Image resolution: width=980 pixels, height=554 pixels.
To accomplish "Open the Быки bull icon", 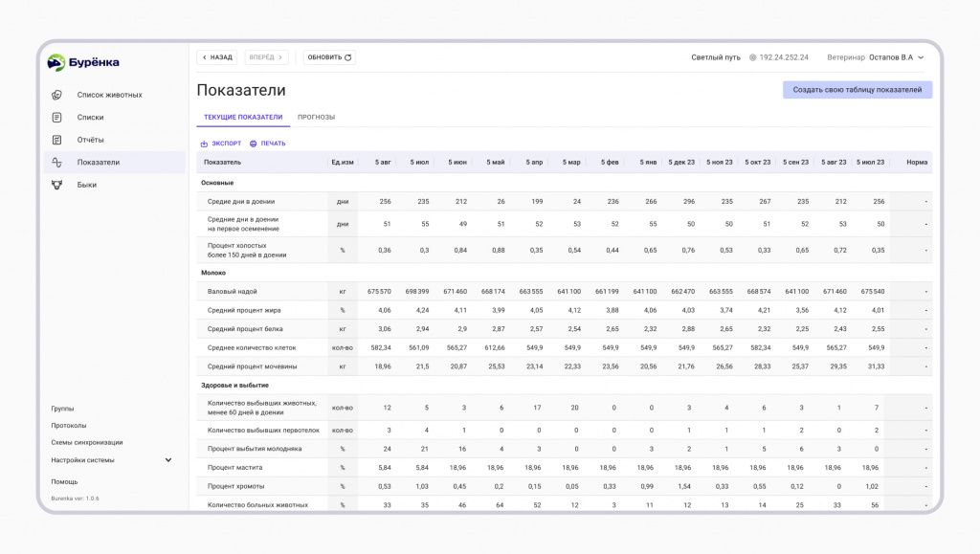I will click(x=56, y=185).
